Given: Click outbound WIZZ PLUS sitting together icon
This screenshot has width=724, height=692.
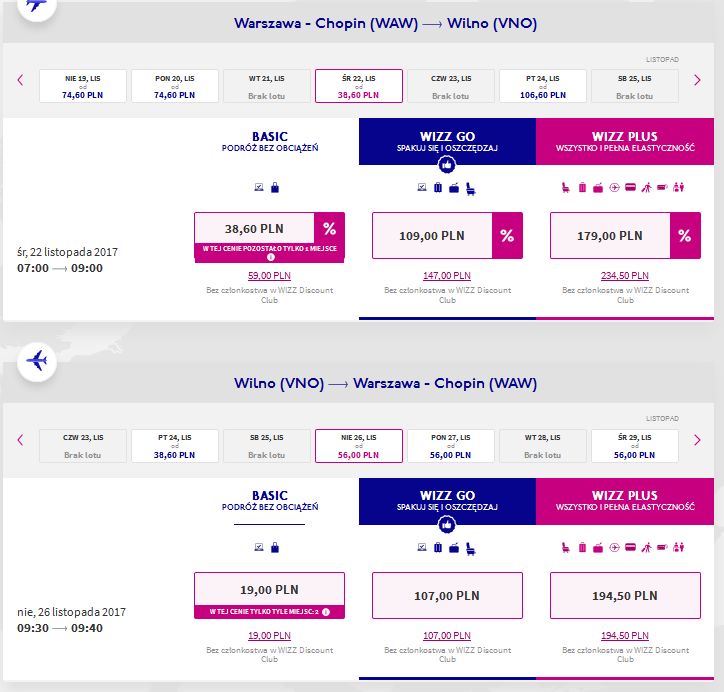Looking at the screenshot, I should click(x=678, y=187).
